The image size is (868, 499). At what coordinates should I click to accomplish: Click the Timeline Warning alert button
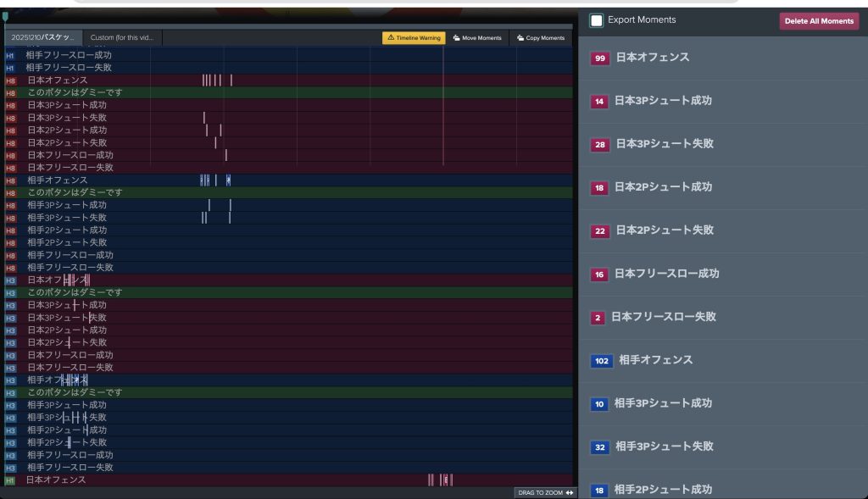pyautogui.click(x=413, y=38)
